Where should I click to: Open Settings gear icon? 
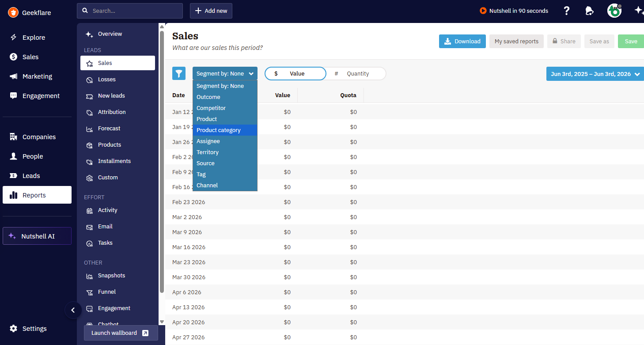point(14,329)
